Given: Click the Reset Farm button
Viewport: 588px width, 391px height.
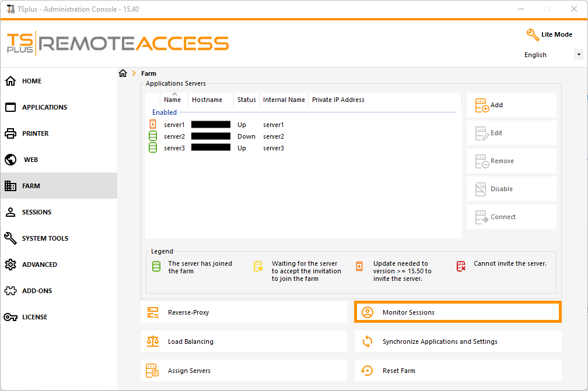Looking at the screenshot, I should click(x=459, y=371).
